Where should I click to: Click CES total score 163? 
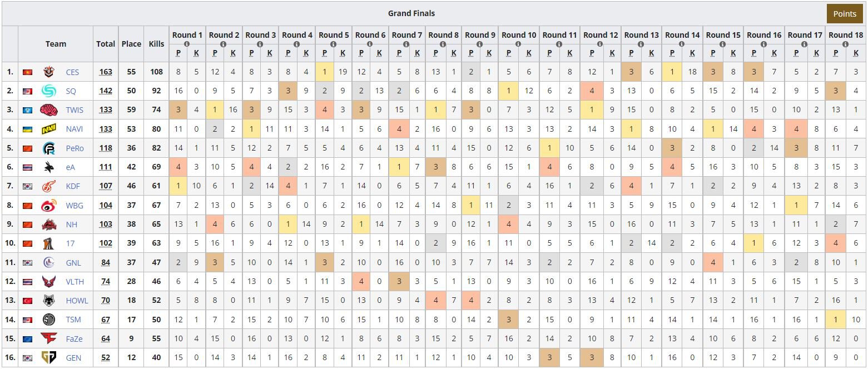[x=106, y=72]
